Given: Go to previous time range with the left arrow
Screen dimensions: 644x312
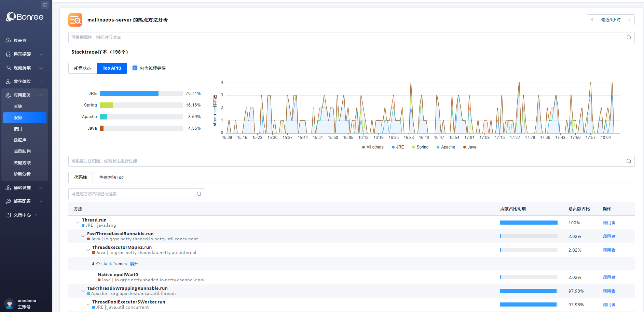Looking at the screenshot, I should [592, 20].
